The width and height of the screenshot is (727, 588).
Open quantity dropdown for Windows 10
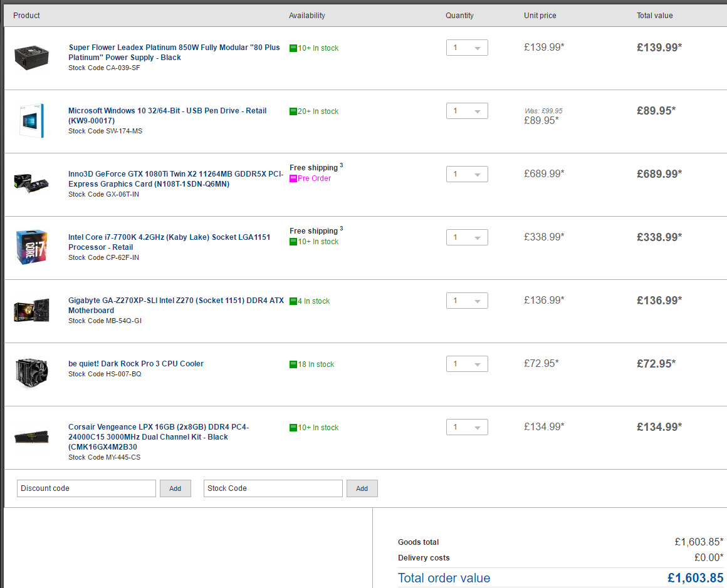point(467,111)
